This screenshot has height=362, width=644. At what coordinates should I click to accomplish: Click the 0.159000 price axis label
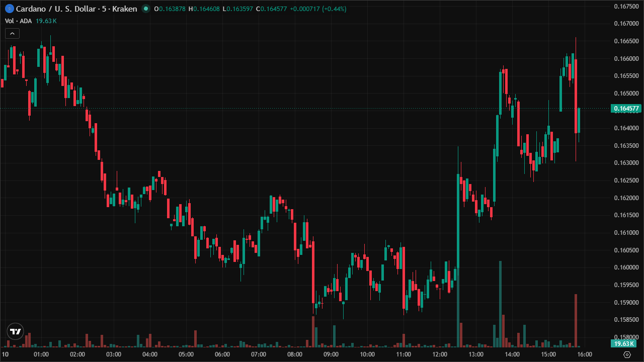click(626, 303)
